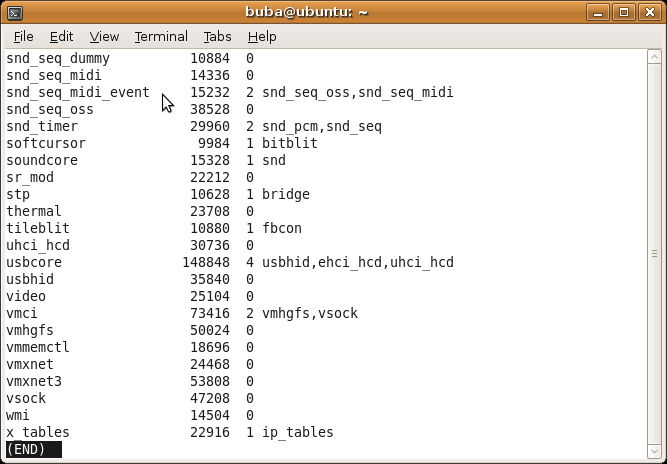Open the Terminal menu
Viewport: 667px width, 464px height.
pos(161,37)
